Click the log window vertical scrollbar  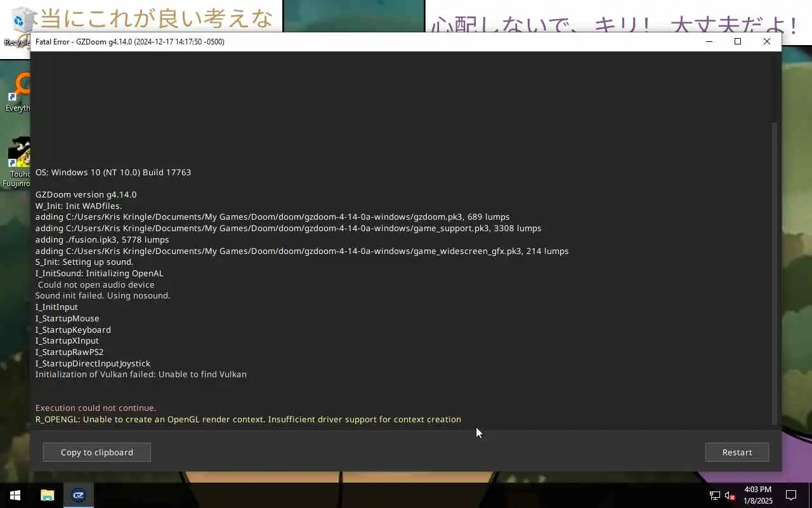(773, 273)
